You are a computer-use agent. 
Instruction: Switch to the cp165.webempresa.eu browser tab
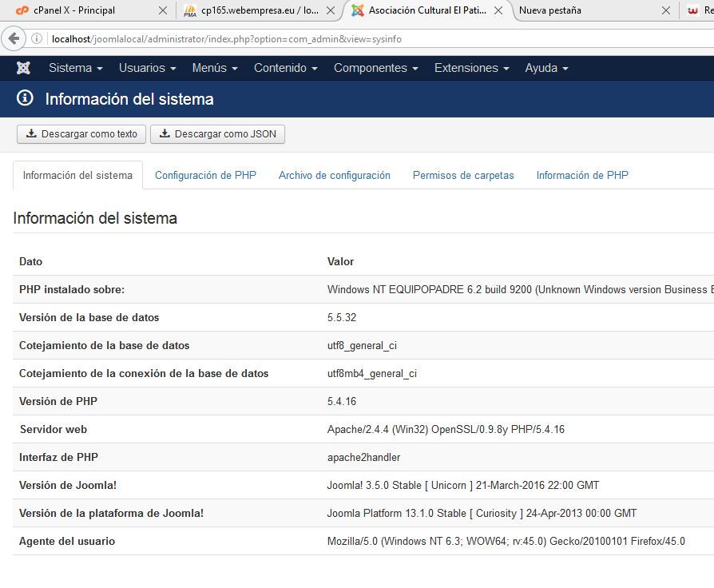click(260, 10)
